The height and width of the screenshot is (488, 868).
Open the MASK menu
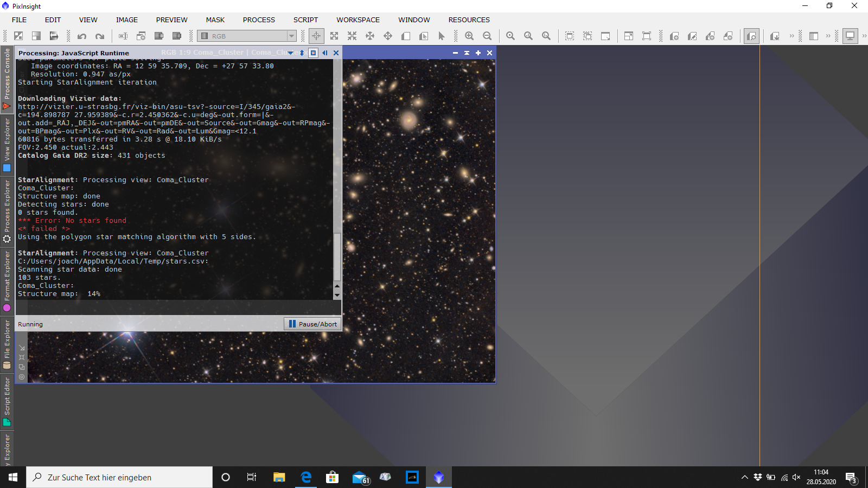click(215, 20)
